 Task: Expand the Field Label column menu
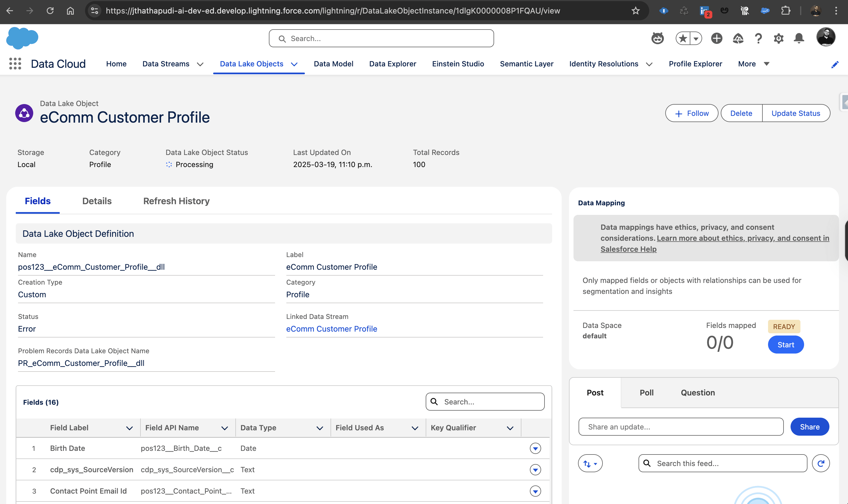tap(129, 428)
